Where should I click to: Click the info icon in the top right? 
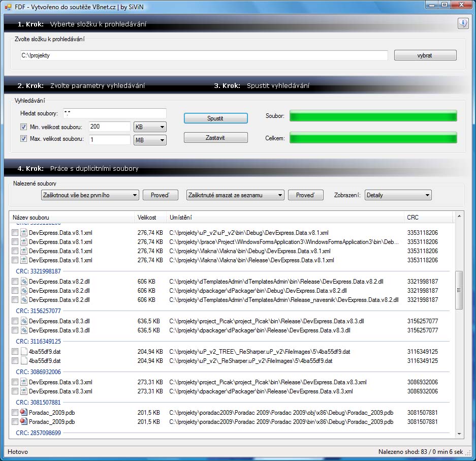tap(463, 23)
